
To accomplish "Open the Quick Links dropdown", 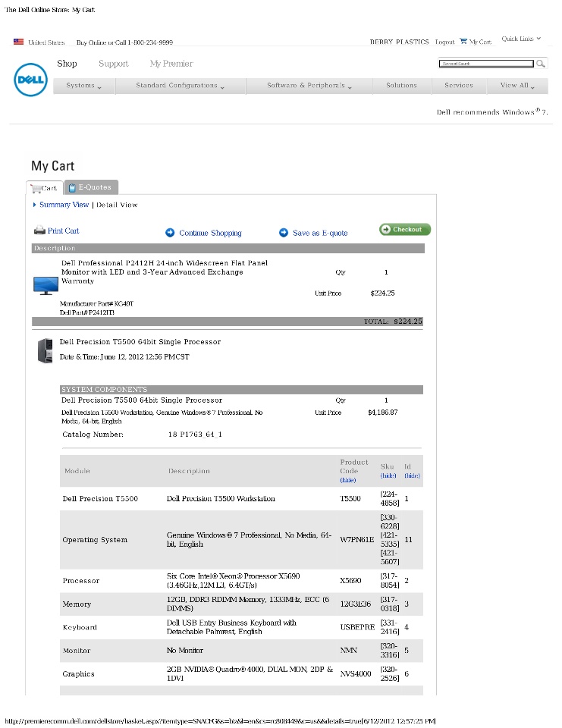I will point(521,39).
